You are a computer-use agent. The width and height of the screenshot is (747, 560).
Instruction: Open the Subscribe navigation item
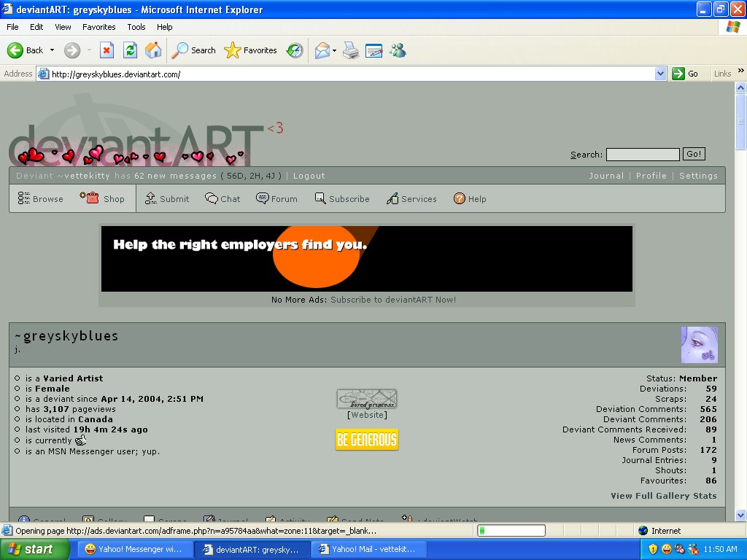click(x=342, y=198)
